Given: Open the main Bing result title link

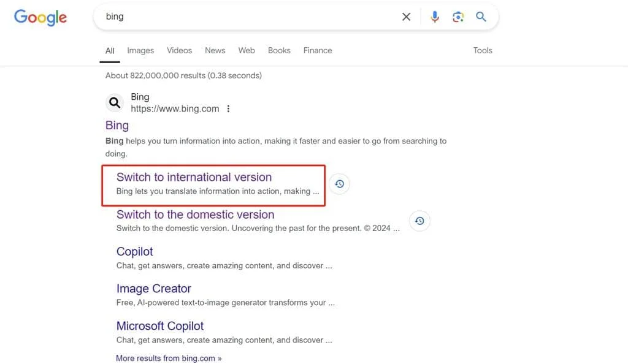Looking at the screenshot, I should [117, 126].
